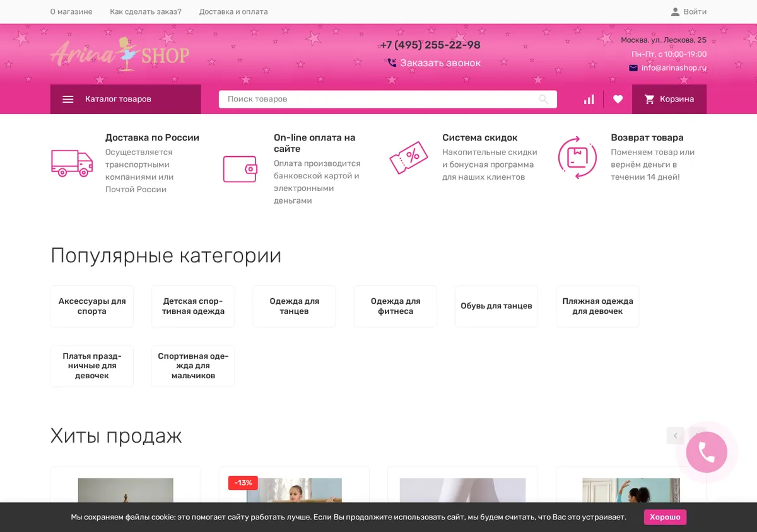This screenshot has height=532, width=757.
Task: Click the discount ticket percent icon
Action: pos(409,157)
